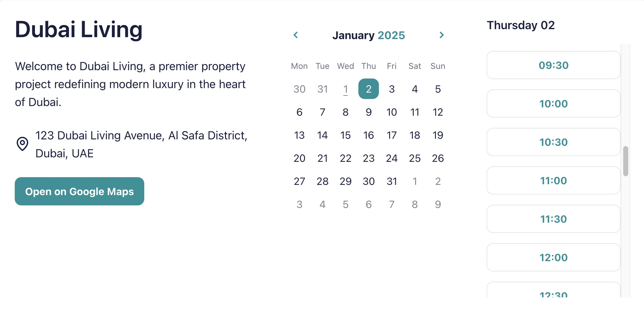Select the 09:30 time slot

pyautogui.click(x=553, y=65)
